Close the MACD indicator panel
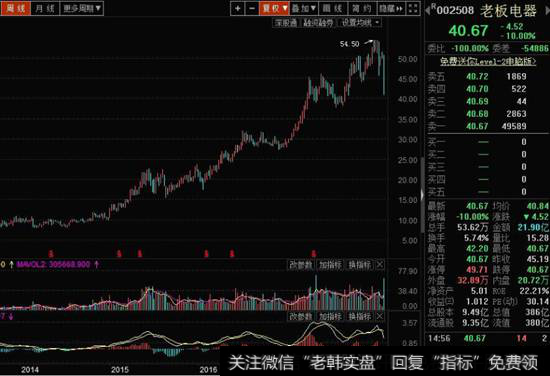Viewport: 550px width, 376px height. click(x=380, y=317)
